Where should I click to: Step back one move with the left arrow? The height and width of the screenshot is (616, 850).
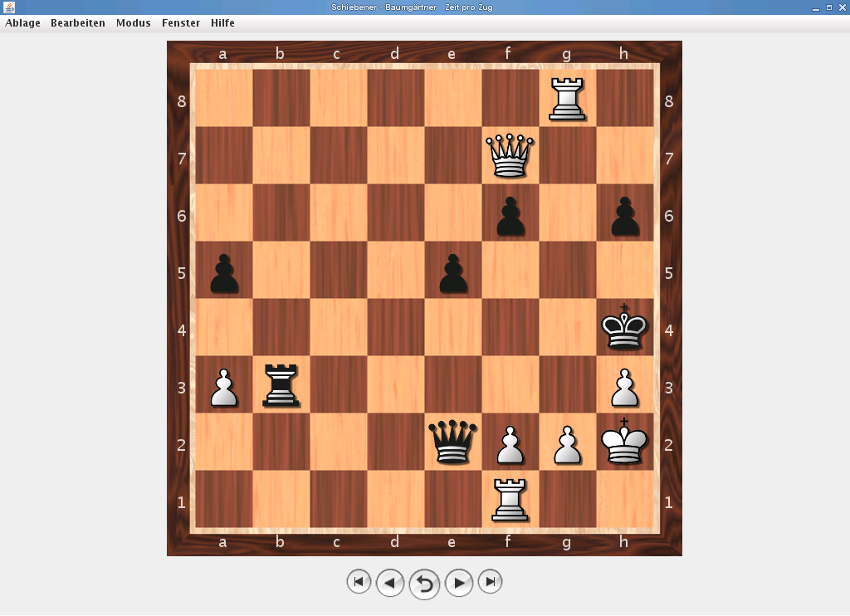(x=390, y=582)
